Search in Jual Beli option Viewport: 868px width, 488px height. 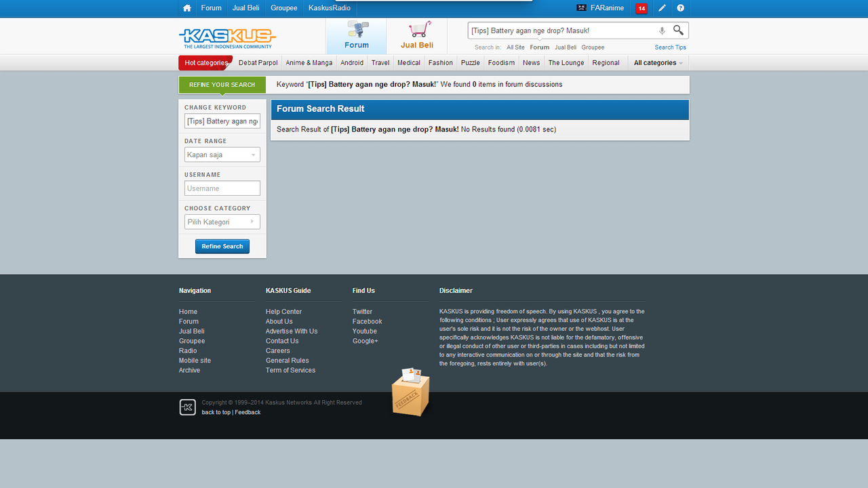566,47
